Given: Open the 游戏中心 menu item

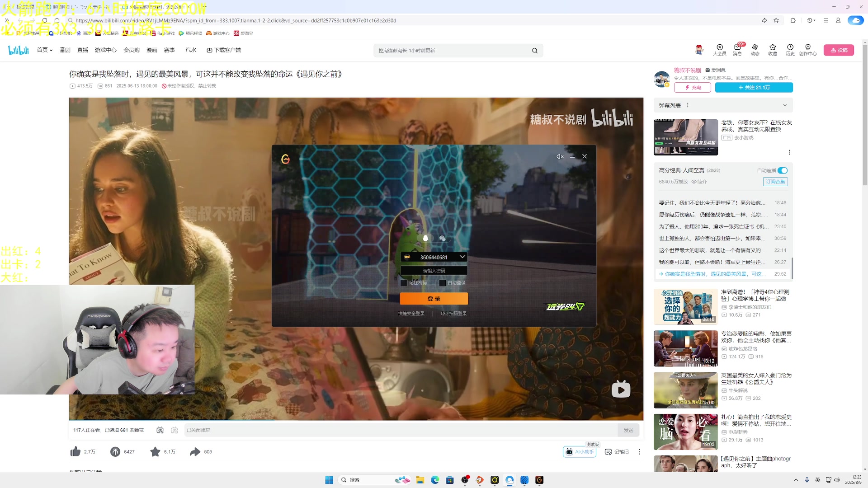Looking at the screenshot, I should coord(106,50).
